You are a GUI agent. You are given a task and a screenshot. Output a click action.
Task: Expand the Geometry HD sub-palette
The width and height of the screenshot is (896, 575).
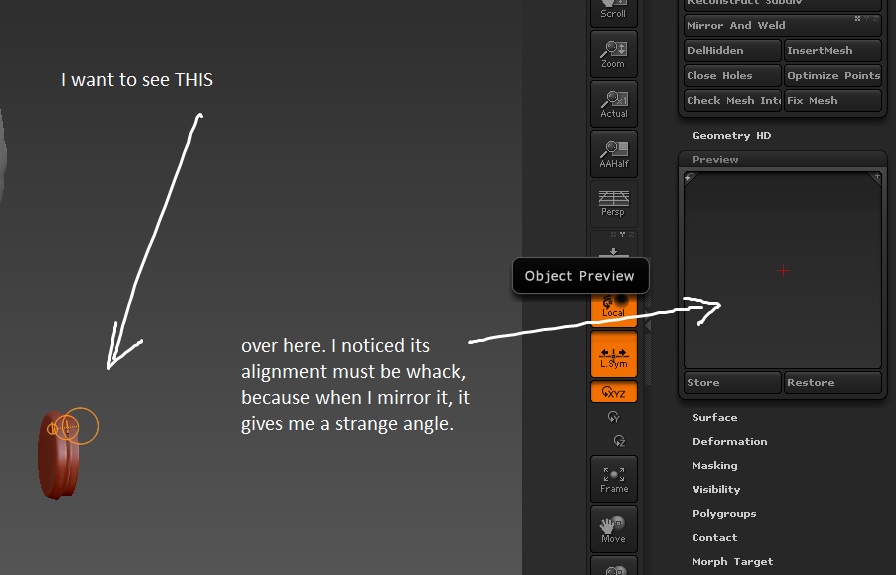pyautogui.click(x=731, y=135)
